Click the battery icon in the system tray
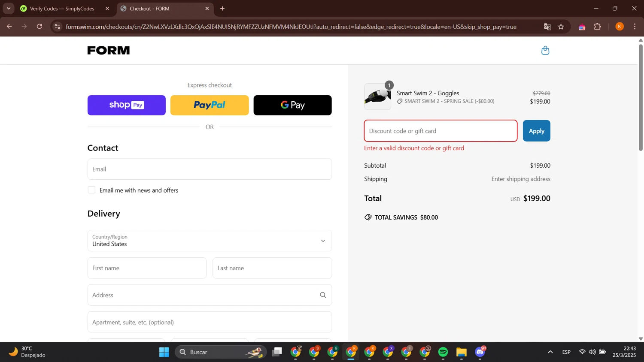Image resolution: width=644 pixels, height=362 pixels. coord(603,352)
